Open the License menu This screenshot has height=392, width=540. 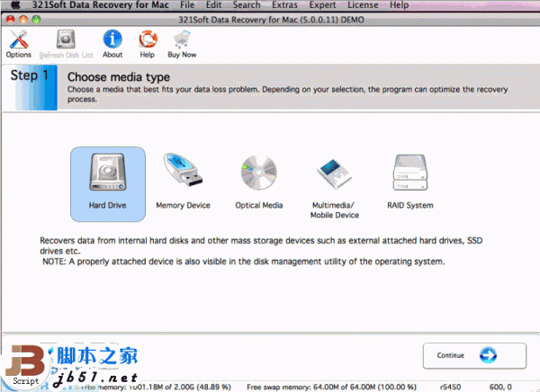click(x=363, y=4)
